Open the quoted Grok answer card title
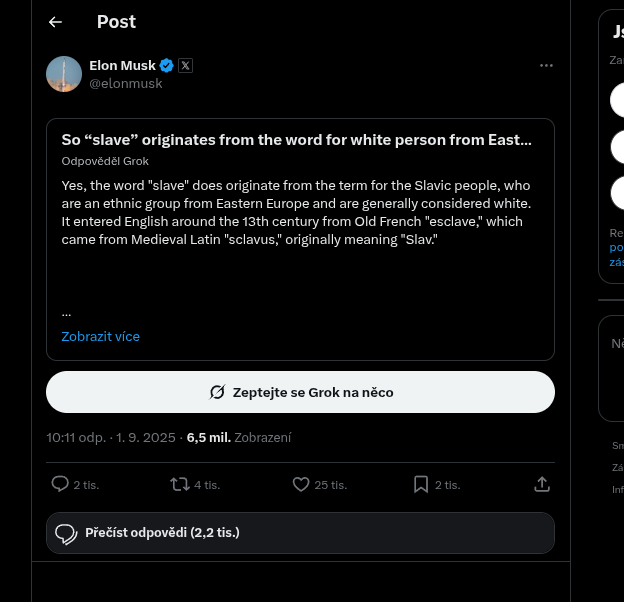The height and width of the screenshot is (602, 624). pos(296,140)
